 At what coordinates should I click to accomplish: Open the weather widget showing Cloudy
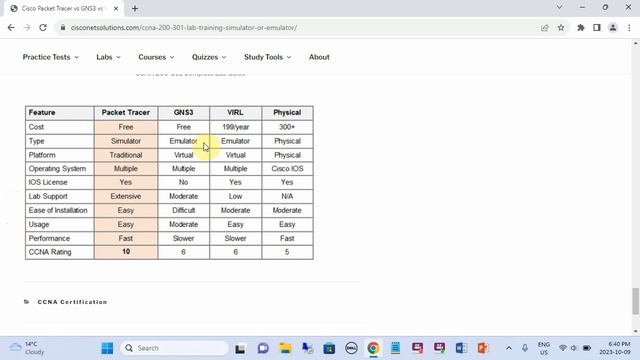point(27,348)
